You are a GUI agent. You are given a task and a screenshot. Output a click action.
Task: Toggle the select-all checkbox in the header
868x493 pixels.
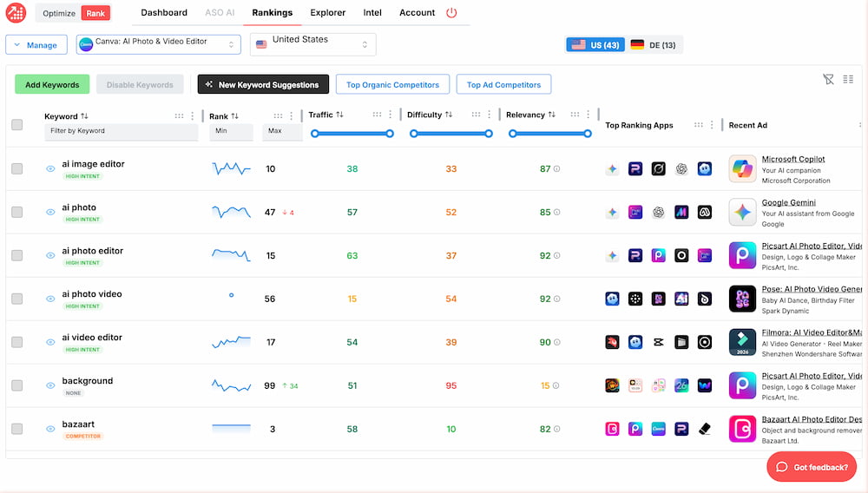pos(17,124)
